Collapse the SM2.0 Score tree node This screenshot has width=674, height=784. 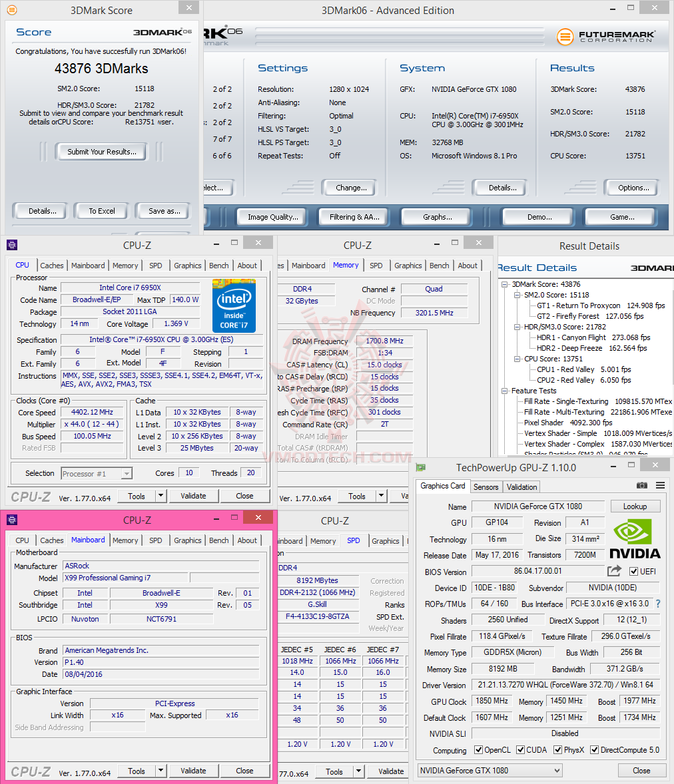coord(517,295)
